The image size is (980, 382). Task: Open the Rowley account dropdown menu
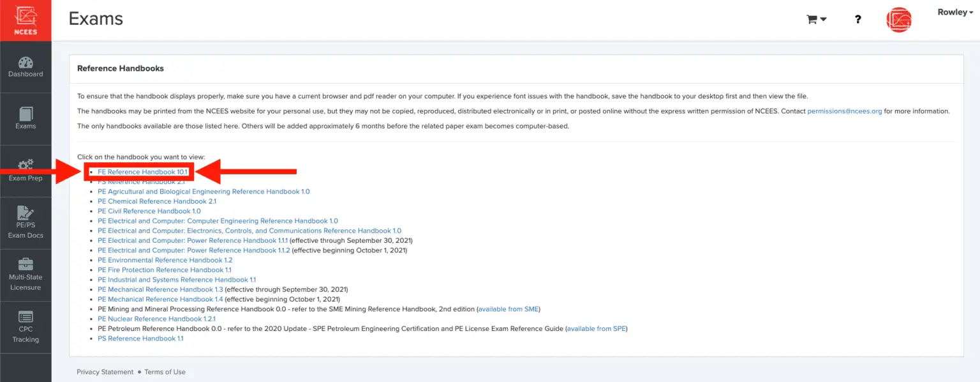pyautogui.click(x=955, y=13)
